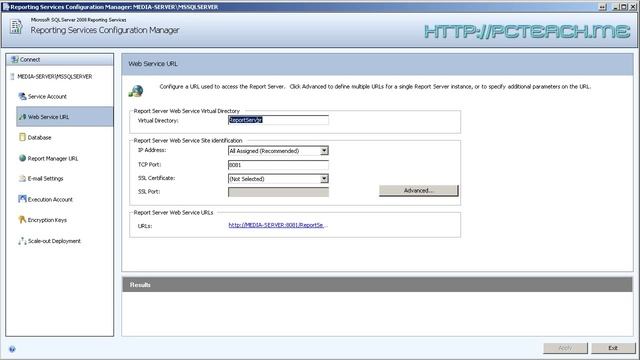Screen dimensions: 640x360
Task: Click the Advanced... button
Action: [418, 191]
